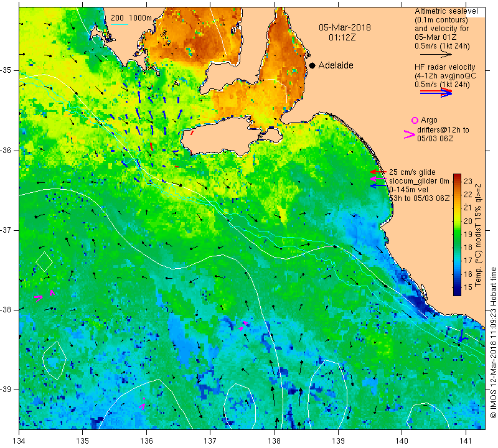Viewport: 498px width, 448px height.
Task: Click the cyan 200m contour legend line
Action: (x=120, y=24)
